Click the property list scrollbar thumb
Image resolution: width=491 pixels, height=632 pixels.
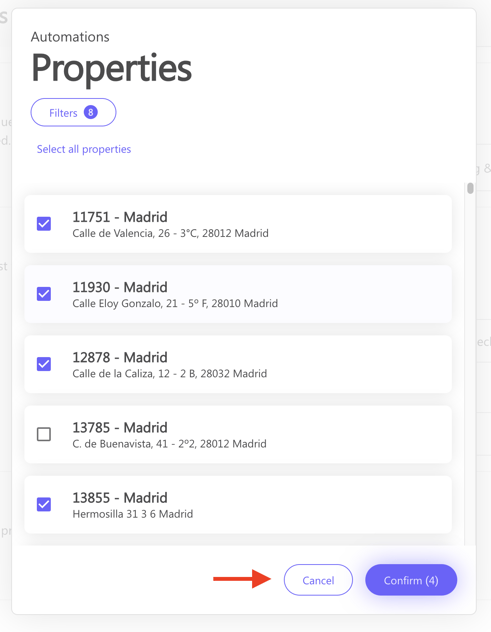click(x=470, y=188)
